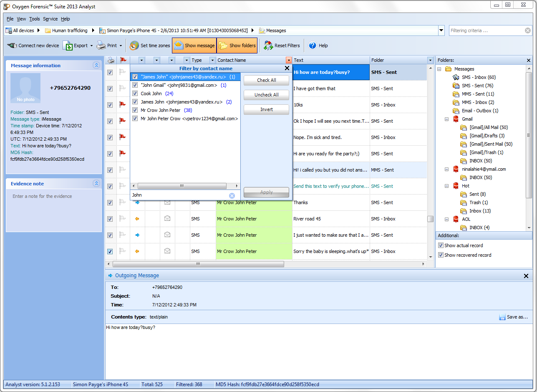Click the Apply button in the filter popup
The width and height of the screenshot is (537, 392).
266,192
